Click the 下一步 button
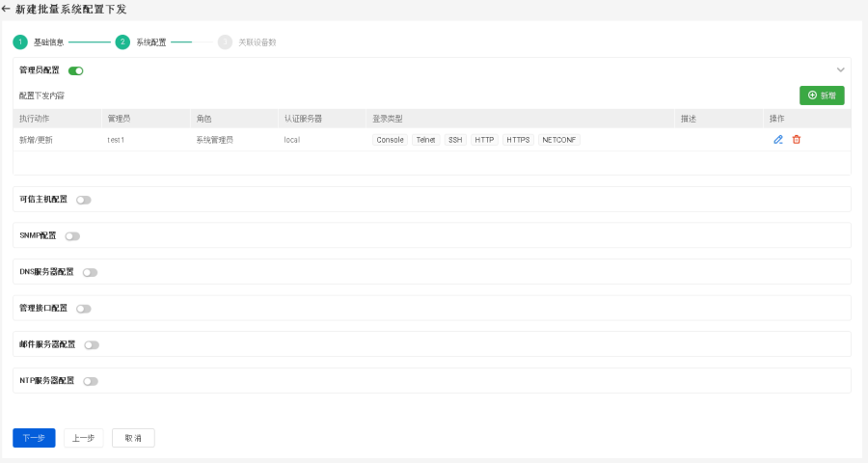Viewport: 868px width, 463px height. coord(34,438)
